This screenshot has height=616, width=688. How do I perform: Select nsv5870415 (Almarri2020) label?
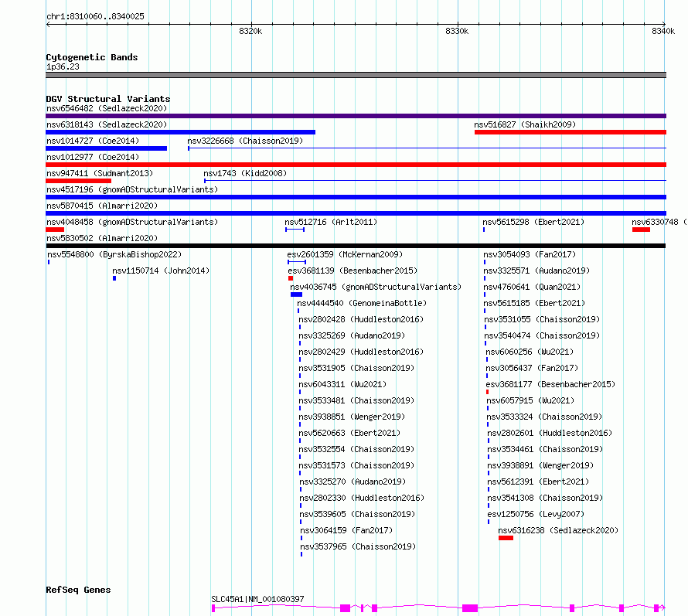102,206
